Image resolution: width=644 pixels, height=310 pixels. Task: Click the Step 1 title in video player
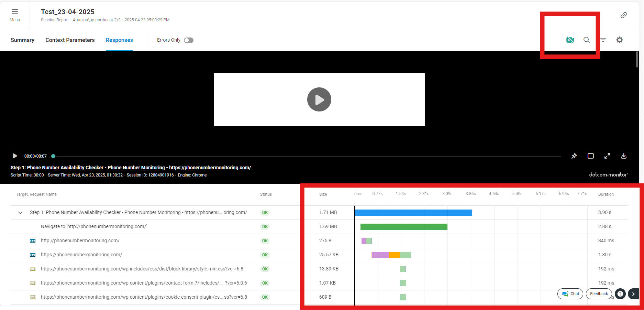[x=131, y=168]
